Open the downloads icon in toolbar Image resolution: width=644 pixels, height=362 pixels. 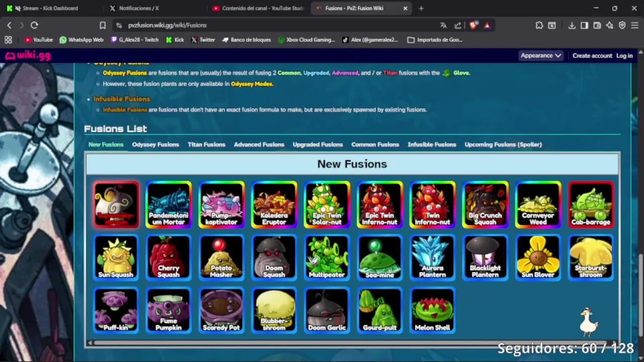coord(572,25)
